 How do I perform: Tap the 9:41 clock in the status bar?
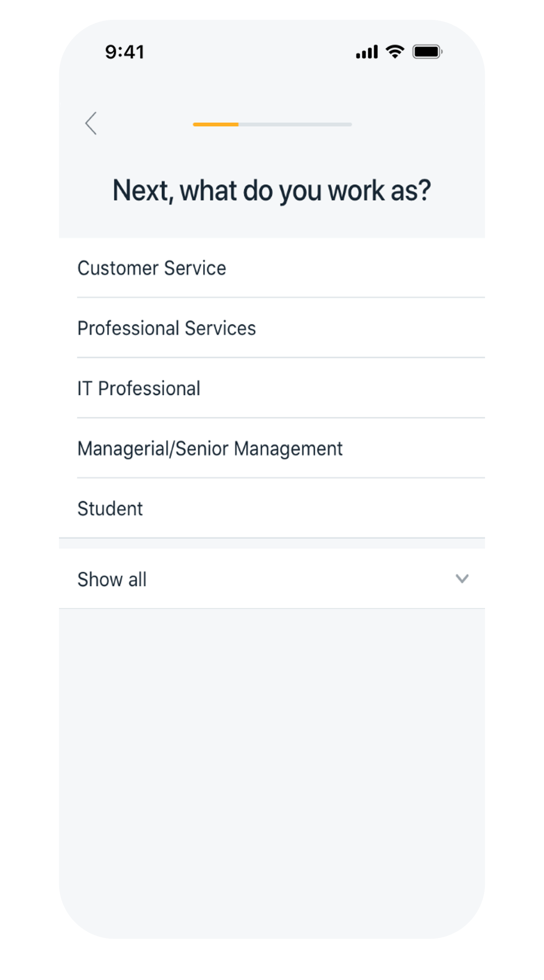click(124, 52)
